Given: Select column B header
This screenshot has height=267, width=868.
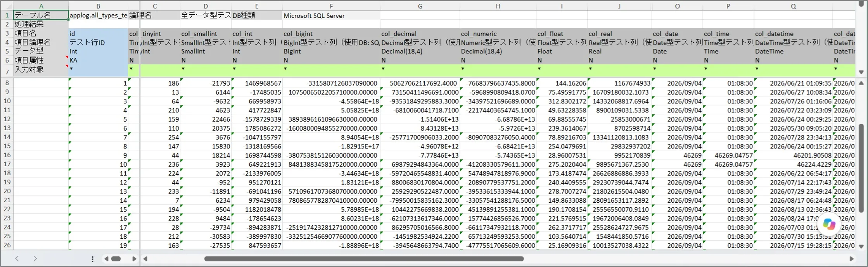Looking at the screenshot, I should pos(98,6).
